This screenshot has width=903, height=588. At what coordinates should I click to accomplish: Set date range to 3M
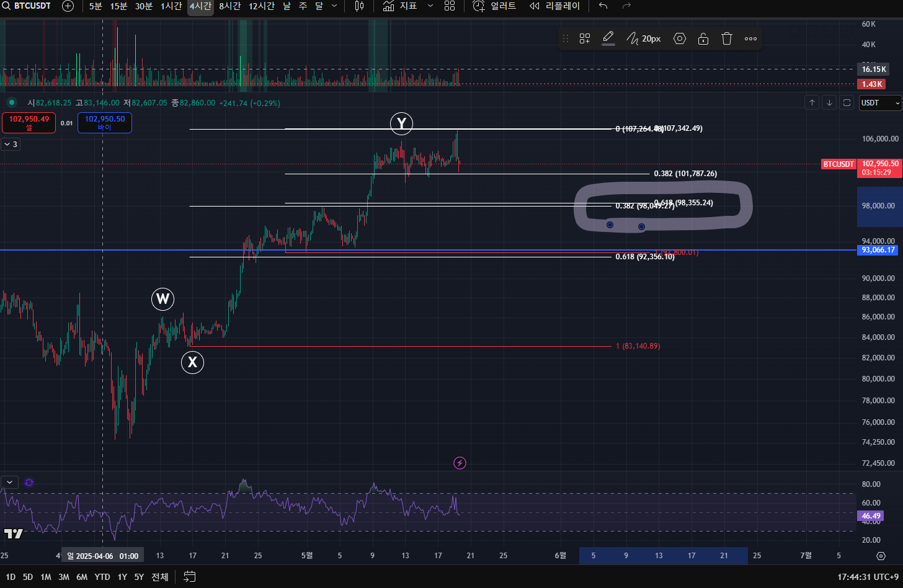tap(64, 577)
